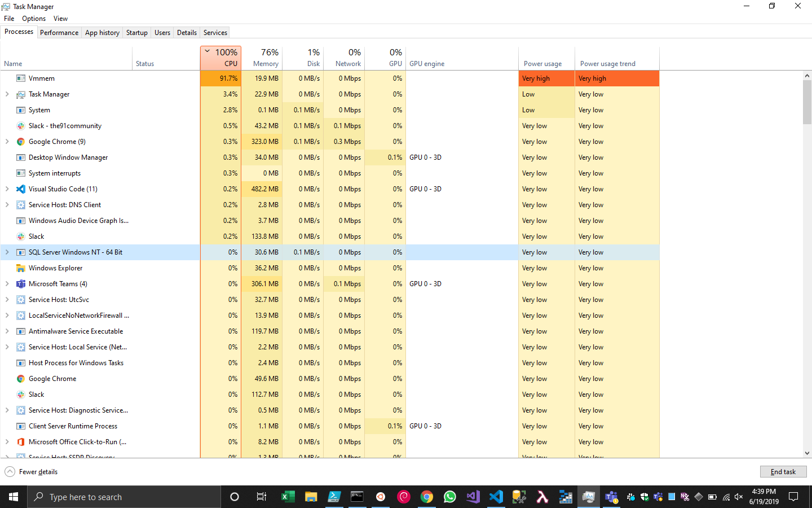Select the Host Process for Windows Tasks row
Screen dimensions: 812x508
330,363
